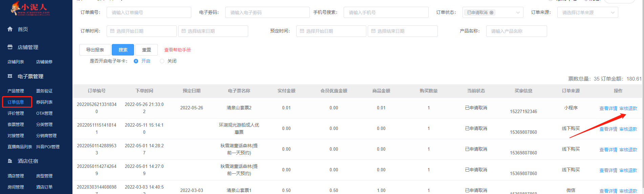
Task: Click the 导出报表 button
Action: pyautogui.click(x=95, y=50)
